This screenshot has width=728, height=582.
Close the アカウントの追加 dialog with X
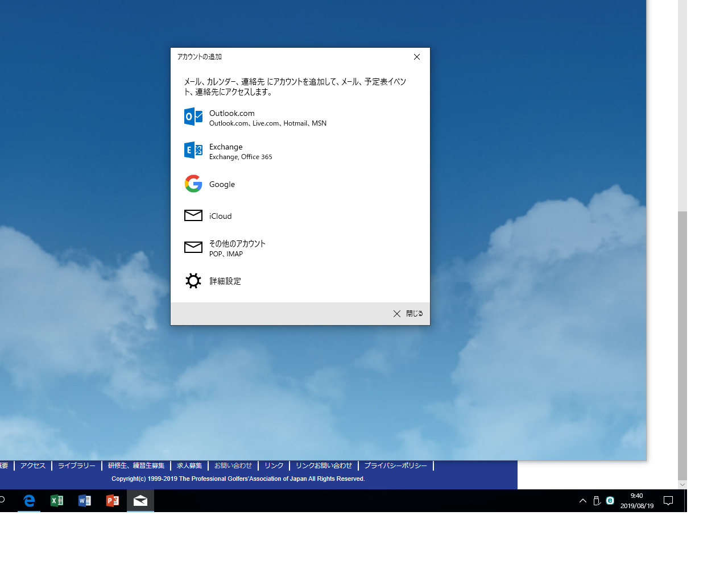point(417,57)
